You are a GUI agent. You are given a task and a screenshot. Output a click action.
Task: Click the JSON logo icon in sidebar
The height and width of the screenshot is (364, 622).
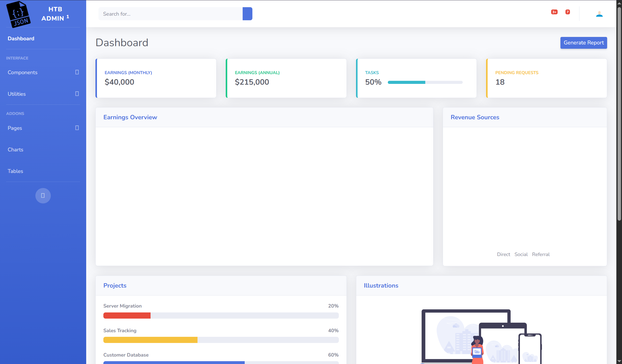(18, 14)
